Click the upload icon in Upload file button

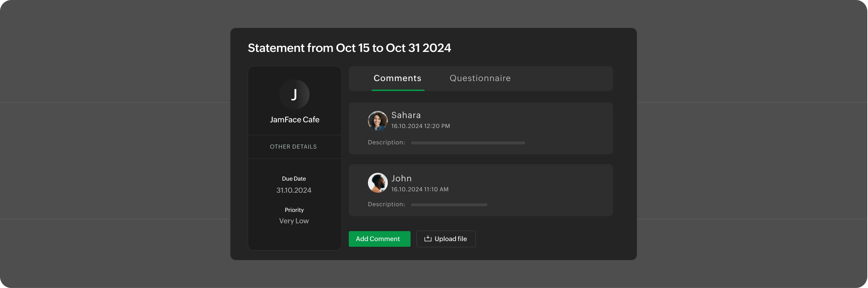428,239
